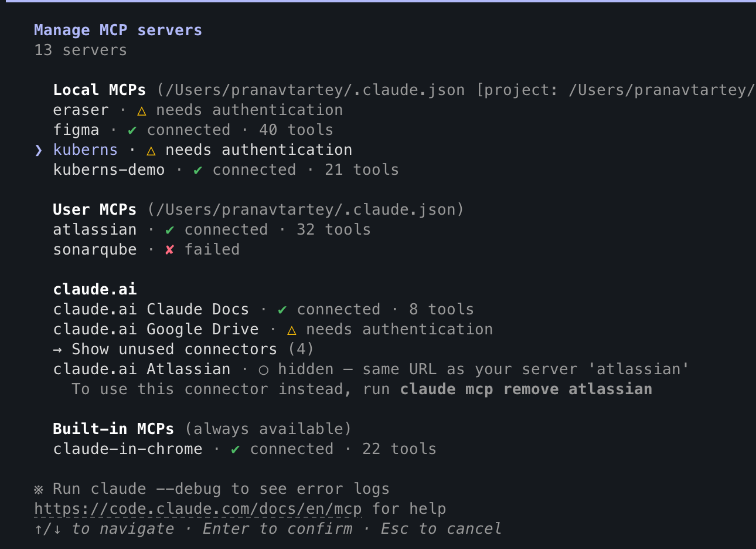The image size is (756, 549).
Task: Open the code.claude.com docs mcp link
Action: pos(198,509)
